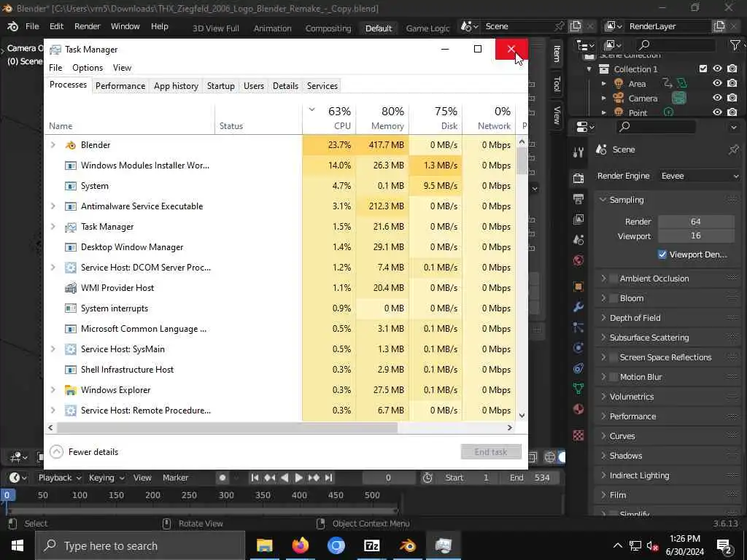Hide Area light in viewport via eye icon

(x=718, y=83)
